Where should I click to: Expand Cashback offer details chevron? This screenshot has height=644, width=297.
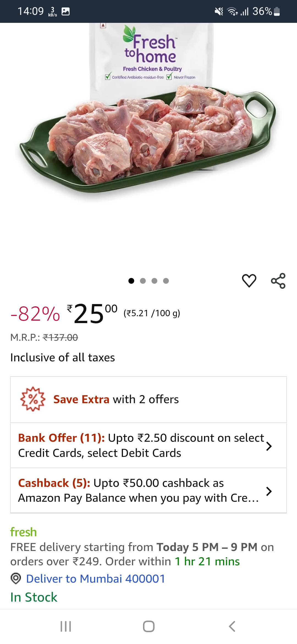click(x=269, y=491)
